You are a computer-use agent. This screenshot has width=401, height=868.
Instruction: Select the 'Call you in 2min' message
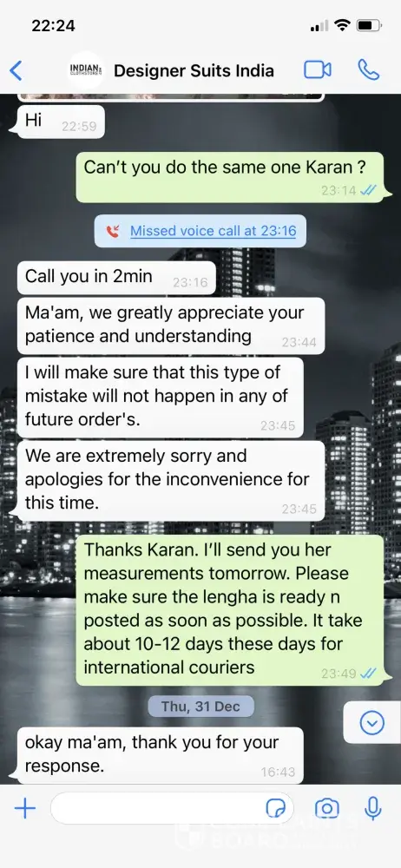(x=115, y=278)
